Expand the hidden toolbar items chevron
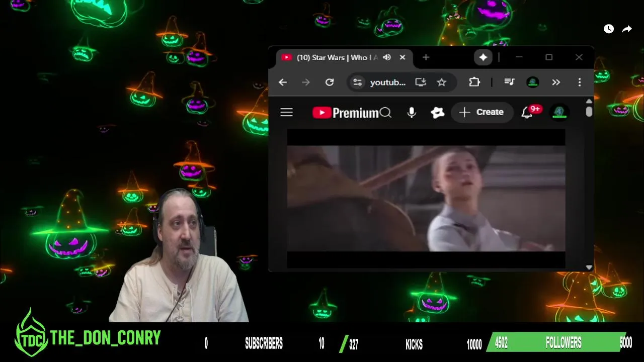The height and width of the screenshot is (362, 644). (x=556, y=82)
